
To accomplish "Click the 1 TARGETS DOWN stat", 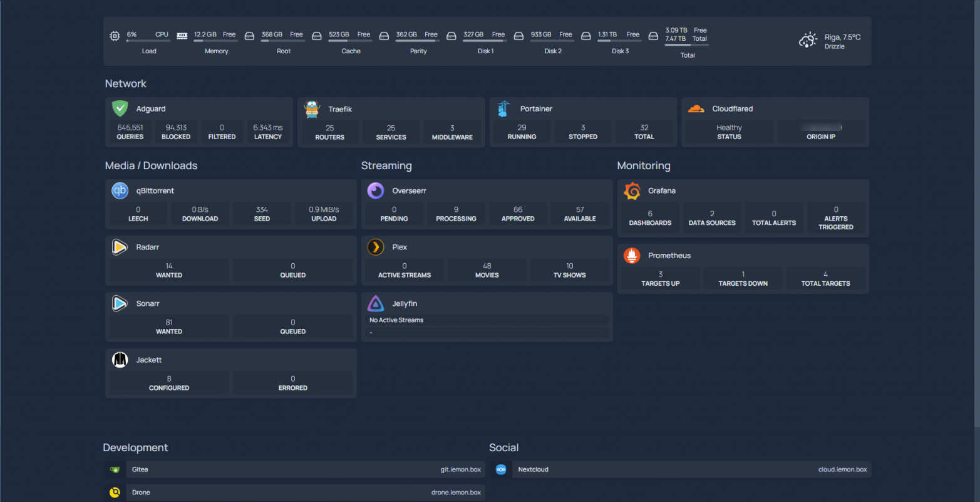I will pos(743,279).
